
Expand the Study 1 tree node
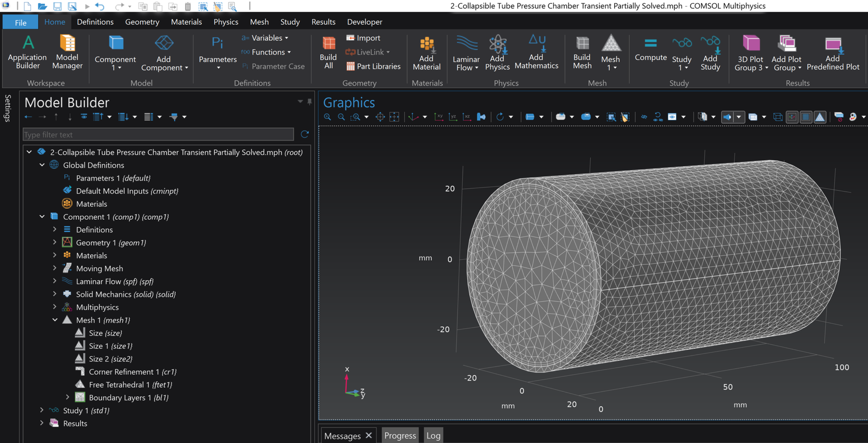42,410
